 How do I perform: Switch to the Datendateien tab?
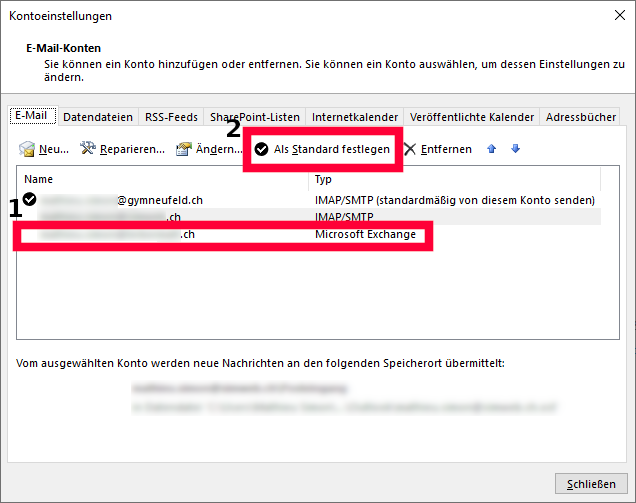pyautogui.click(x=98, y=117)
